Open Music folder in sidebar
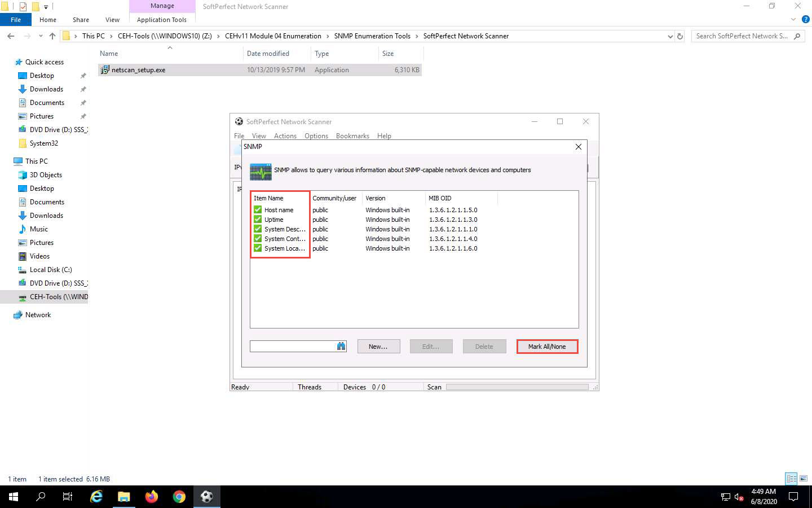 (38, 229)
